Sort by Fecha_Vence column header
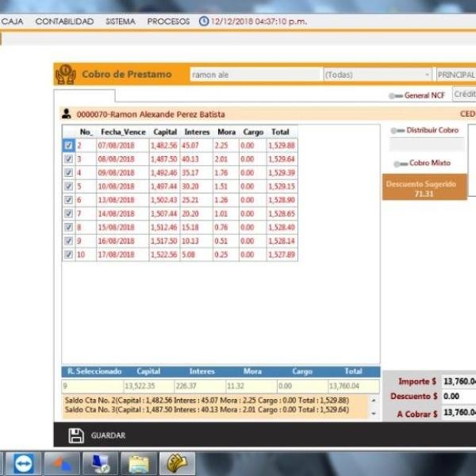The image size is (476, 476). [123, 132]
